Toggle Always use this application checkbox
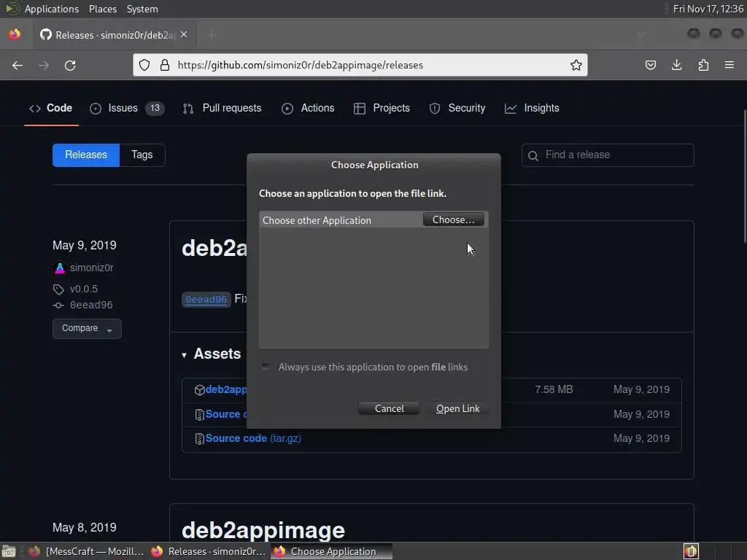 [x=266, y=367]
